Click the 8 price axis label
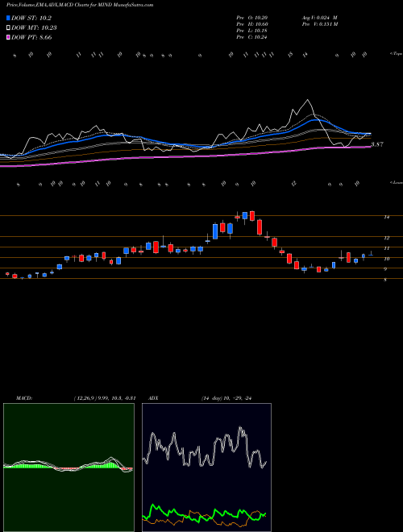The width and height of the screenshot is (403, 532). pyautogui.click(x=385, y=281)
